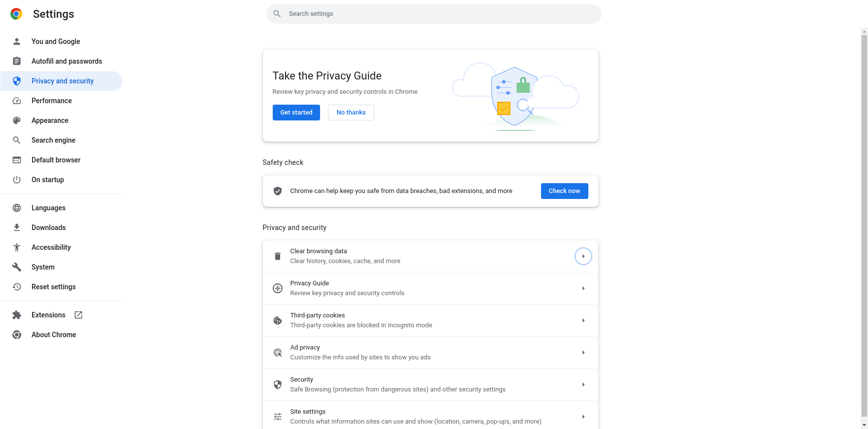Click 'Review key privacy and security controls' in list

point(347,293)
